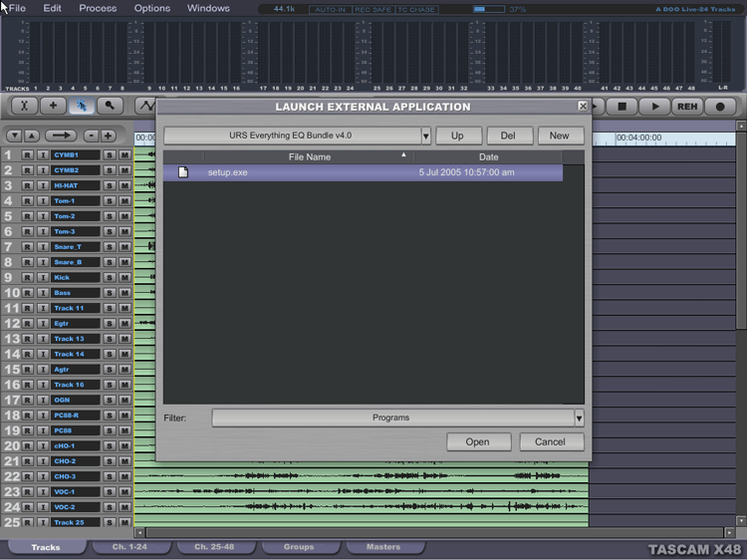This screenshot has width=747, height=560.
Task: Select the magnifier zoom tool
Action: click(x=110, y=106)
